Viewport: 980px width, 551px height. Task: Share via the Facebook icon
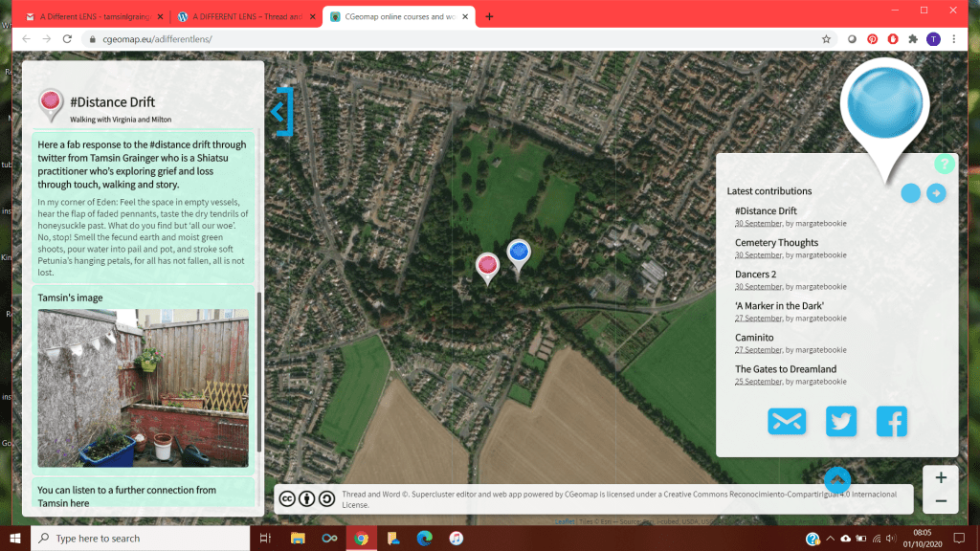point(891,422)
